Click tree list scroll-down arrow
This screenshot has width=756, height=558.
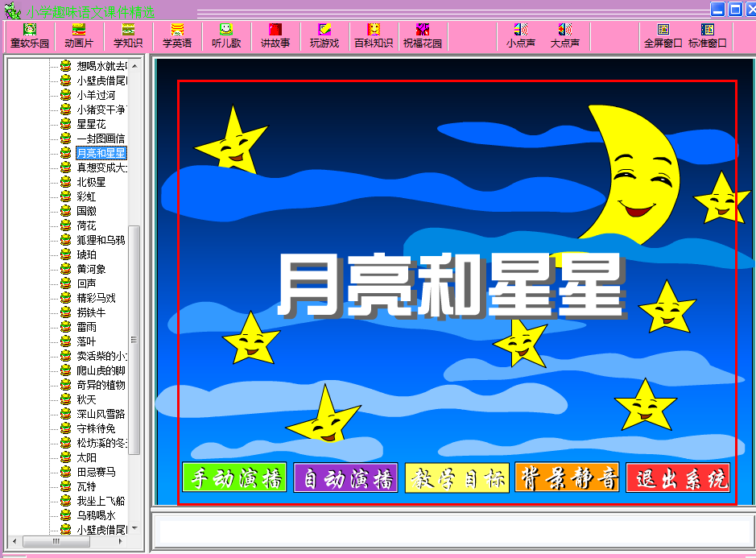tap(134, 528)
